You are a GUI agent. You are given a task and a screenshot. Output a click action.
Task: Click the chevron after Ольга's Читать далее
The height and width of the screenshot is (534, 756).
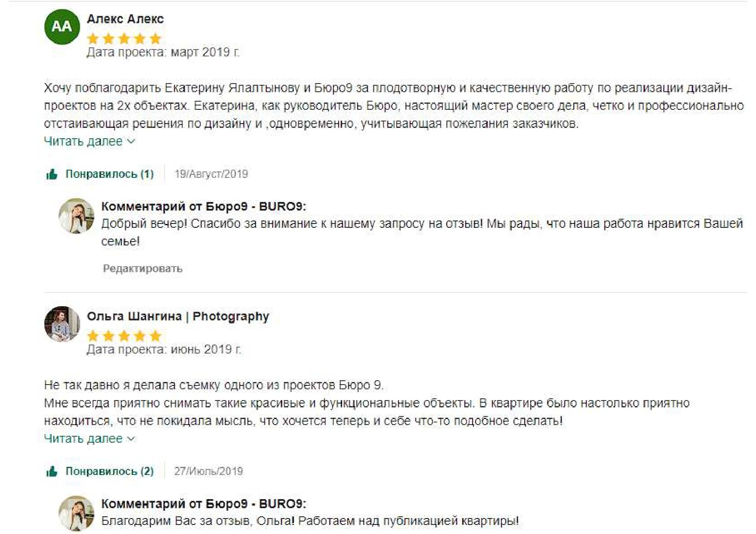pyautogui.click(x=131, y=438)
